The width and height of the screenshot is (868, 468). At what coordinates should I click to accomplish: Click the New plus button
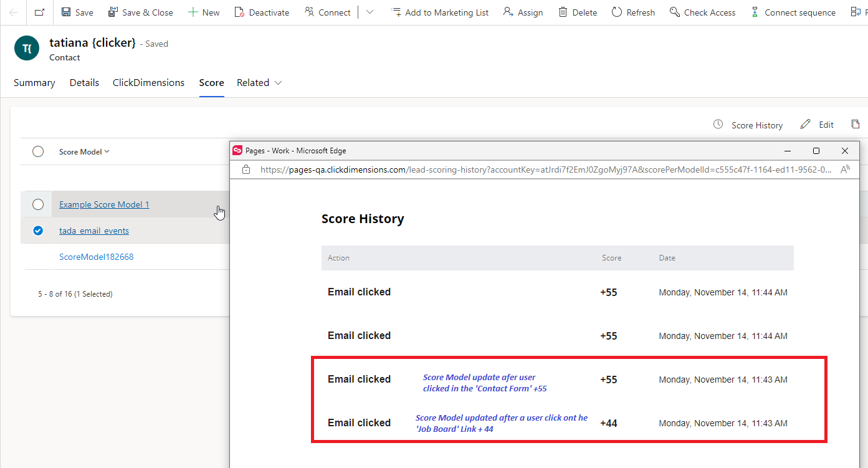[204, 12]
